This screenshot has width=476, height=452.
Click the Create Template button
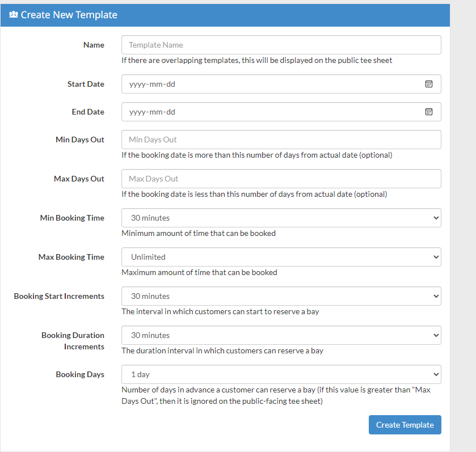pyautogui.click(x=405, y=425)
